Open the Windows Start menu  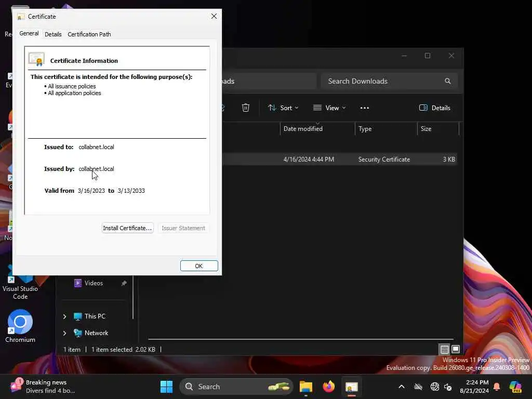pos(166,387)
